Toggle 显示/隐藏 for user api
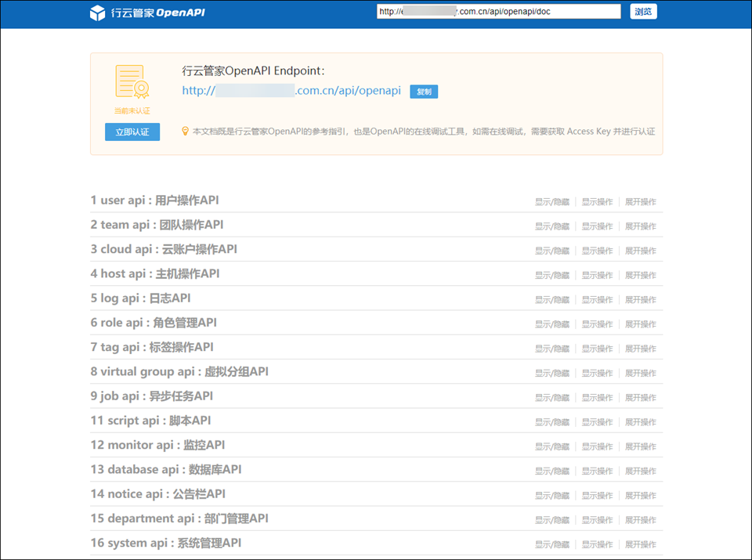 pyautogui.click(x=552, y=202)
